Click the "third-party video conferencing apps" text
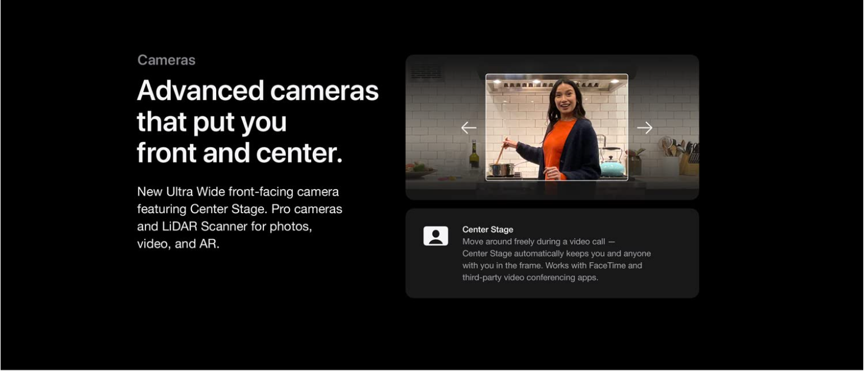Image resolution: width=868 pixels, height=374 pixels. click(530, 277)
